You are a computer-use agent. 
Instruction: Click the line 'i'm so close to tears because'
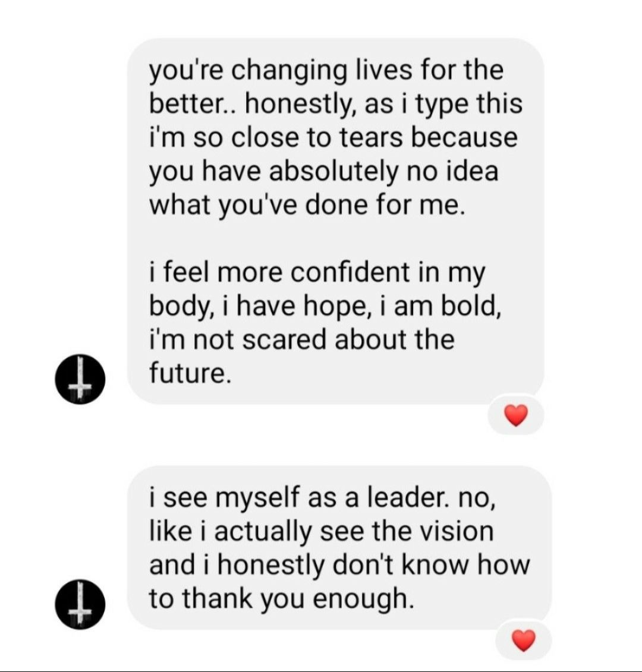(x=333, y=138)
